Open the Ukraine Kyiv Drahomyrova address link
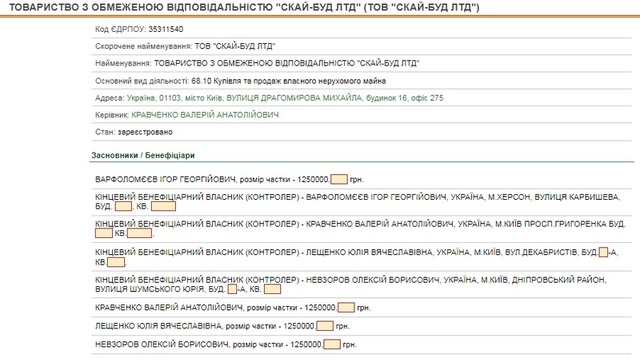This screenshot has width=640, height=362. point(284,98)
